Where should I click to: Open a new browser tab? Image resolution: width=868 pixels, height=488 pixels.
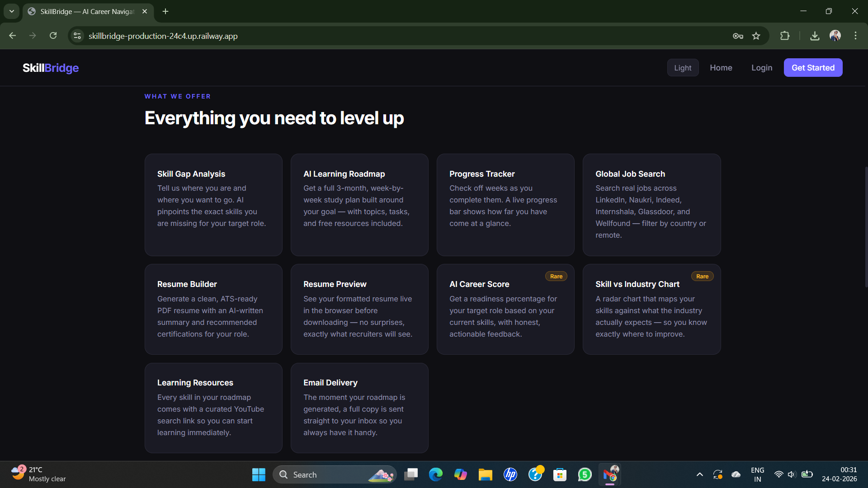[x=165, y=11]
